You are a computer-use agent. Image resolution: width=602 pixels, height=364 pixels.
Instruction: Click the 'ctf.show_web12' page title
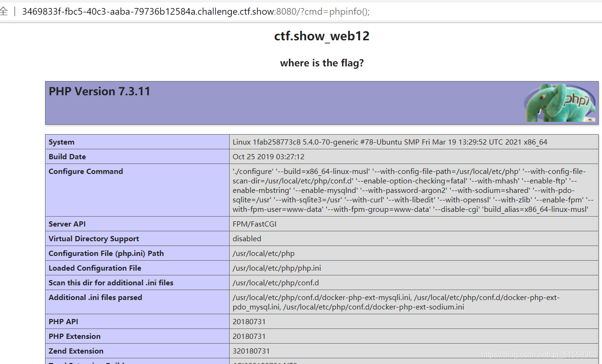pyautogui.click(x=322, y=36)
